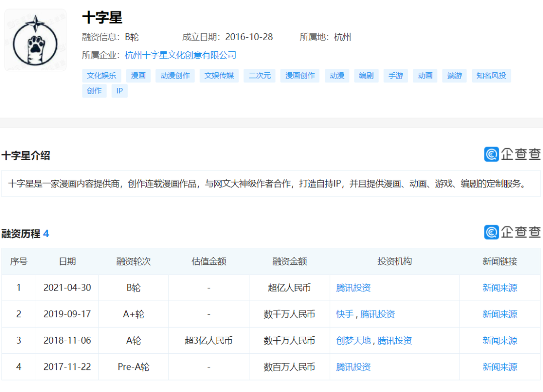Select the 手游 tag

[x=396, y=75]
